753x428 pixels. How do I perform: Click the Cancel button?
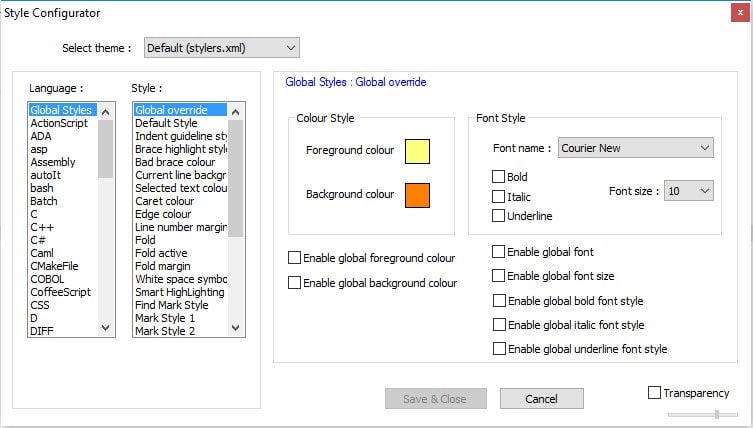pyautogui.click(x=542, y=399)
